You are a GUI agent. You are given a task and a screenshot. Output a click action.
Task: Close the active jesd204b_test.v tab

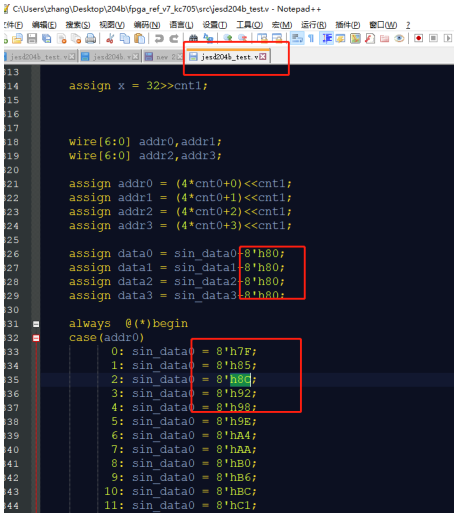point(263,57)
